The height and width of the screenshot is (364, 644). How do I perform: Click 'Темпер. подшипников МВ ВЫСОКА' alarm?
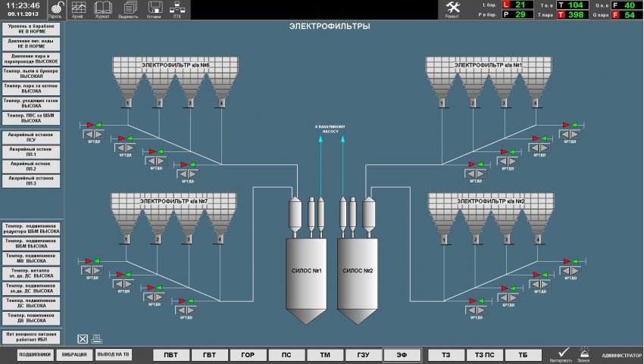pos(31,258)
